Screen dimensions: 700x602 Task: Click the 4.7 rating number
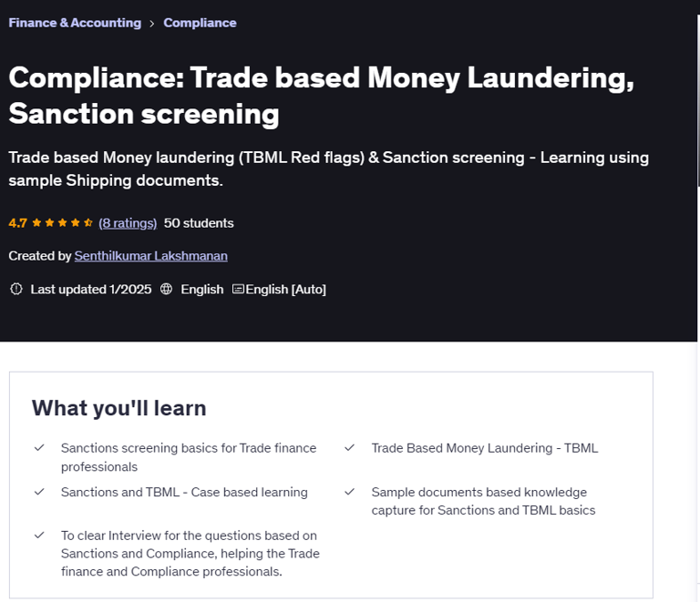(18, 223)
